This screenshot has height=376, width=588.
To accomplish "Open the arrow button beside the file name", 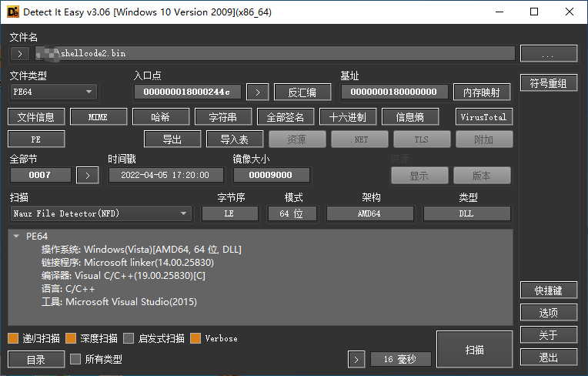I will pos(20,54).
